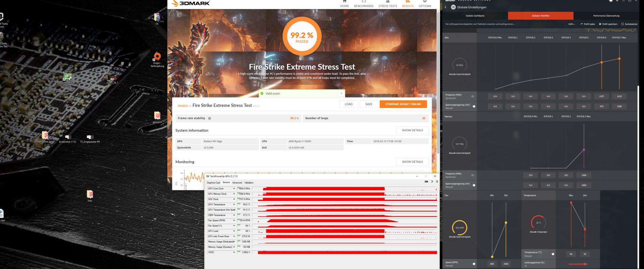
Task: Open 3DMark OPTIONS gear
Action: (x=425, y=4)
